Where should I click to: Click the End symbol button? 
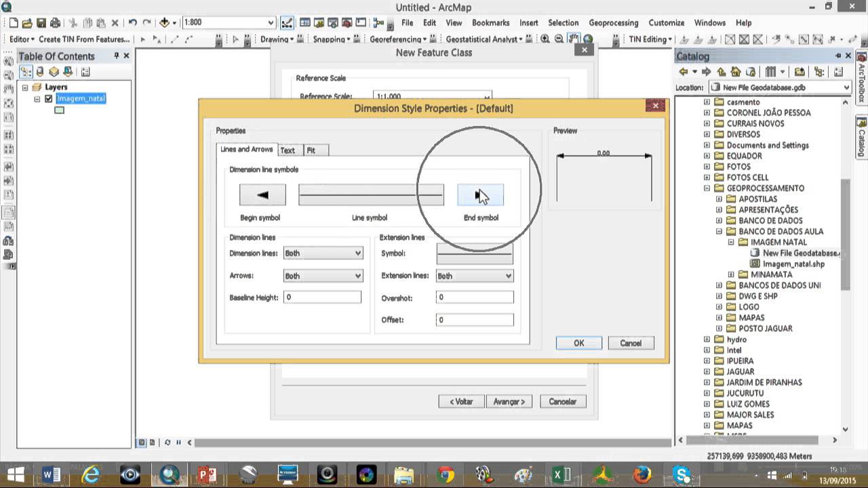tap(481, 195)
